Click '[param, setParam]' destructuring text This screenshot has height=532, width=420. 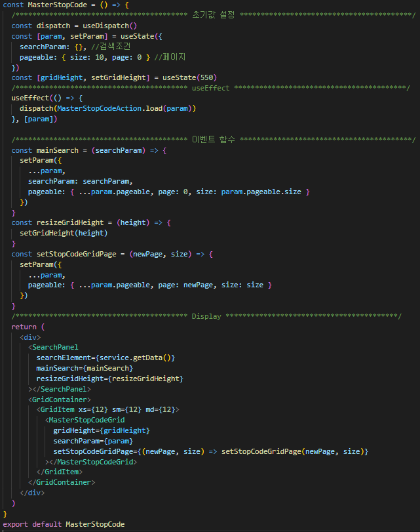pos(72,36)
